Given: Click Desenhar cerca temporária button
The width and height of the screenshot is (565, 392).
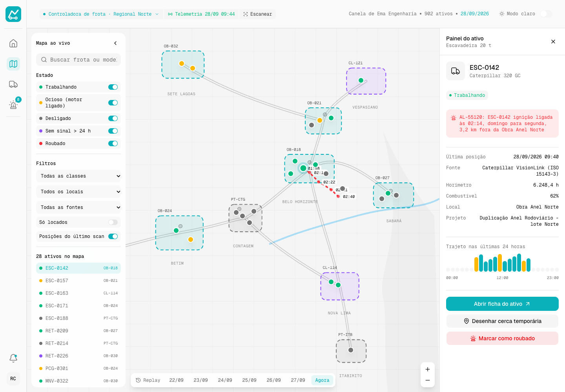Looking at the screenshot, I should click(502, 321).
